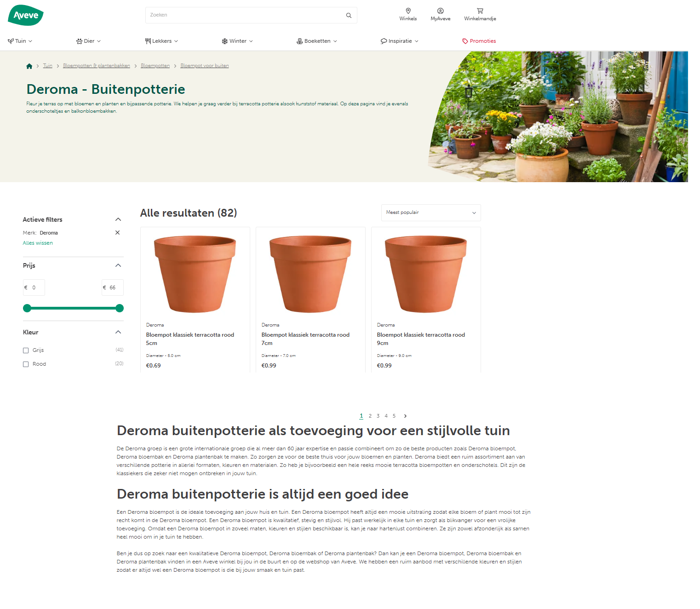Go to results page 3
Screen dimensions: 700x609
point(378,415)
